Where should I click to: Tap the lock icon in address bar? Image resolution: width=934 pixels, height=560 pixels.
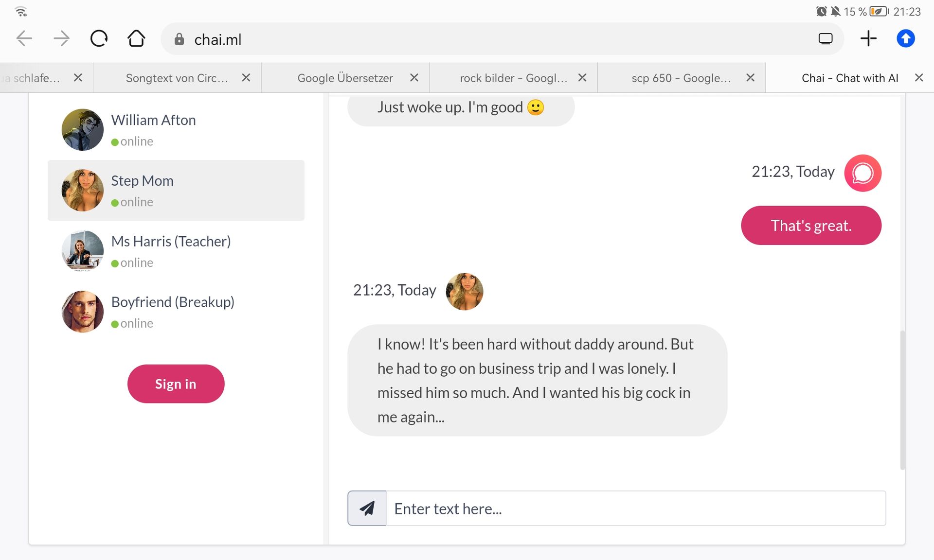tap(179, 39)
